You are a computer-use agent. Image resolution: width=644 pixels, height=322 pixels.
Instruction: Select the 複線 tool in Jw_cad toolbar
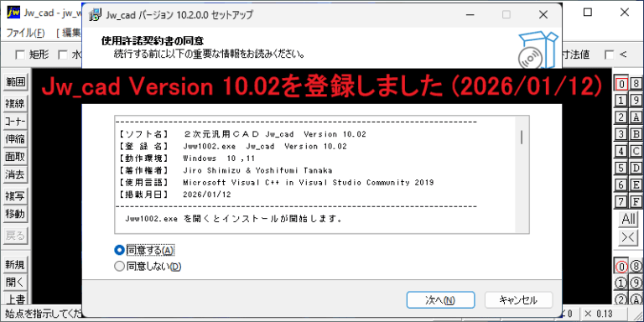(x=15, y=104)
